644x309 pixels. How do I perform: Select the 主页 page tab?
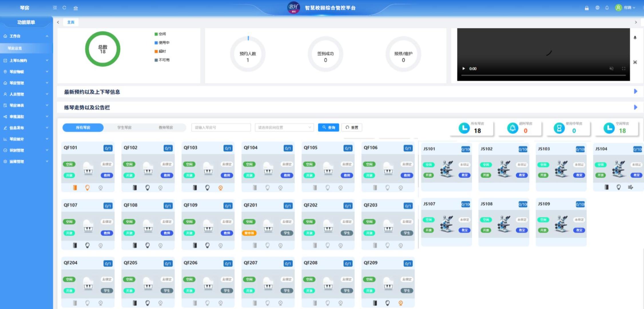tap(71, 22)
